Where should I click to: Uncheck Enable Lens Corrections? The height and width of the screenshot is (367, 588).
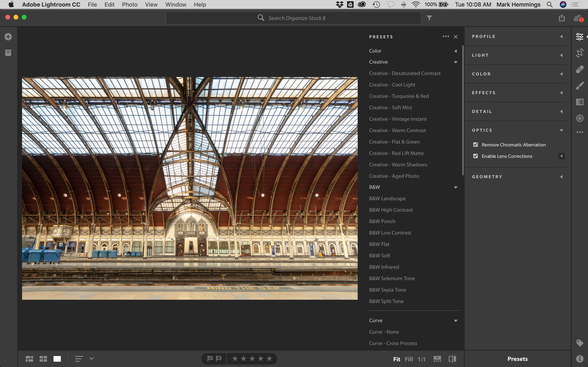click(x=476, y=156)
